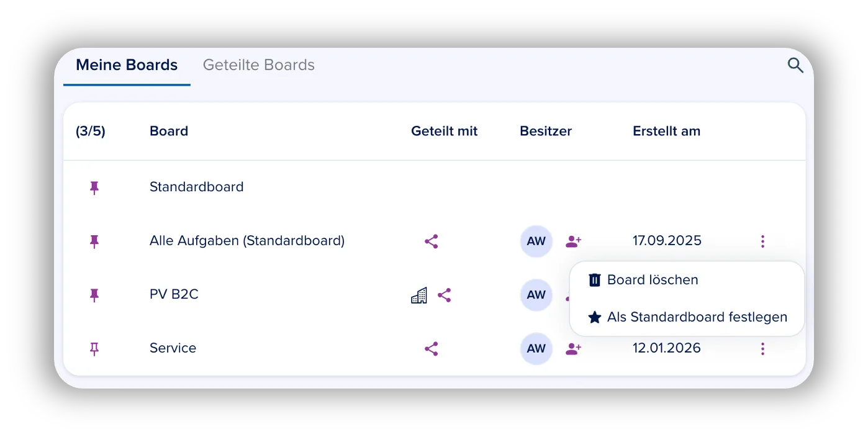Click AW avatar in Alle Aufgaben row
The image size is (868, 437).
tap(536, 241)
